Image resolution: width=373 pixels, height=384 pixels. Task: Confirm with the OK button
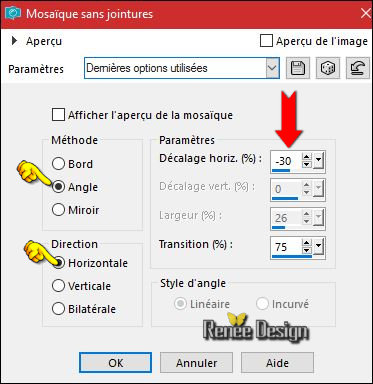point(115,363)
